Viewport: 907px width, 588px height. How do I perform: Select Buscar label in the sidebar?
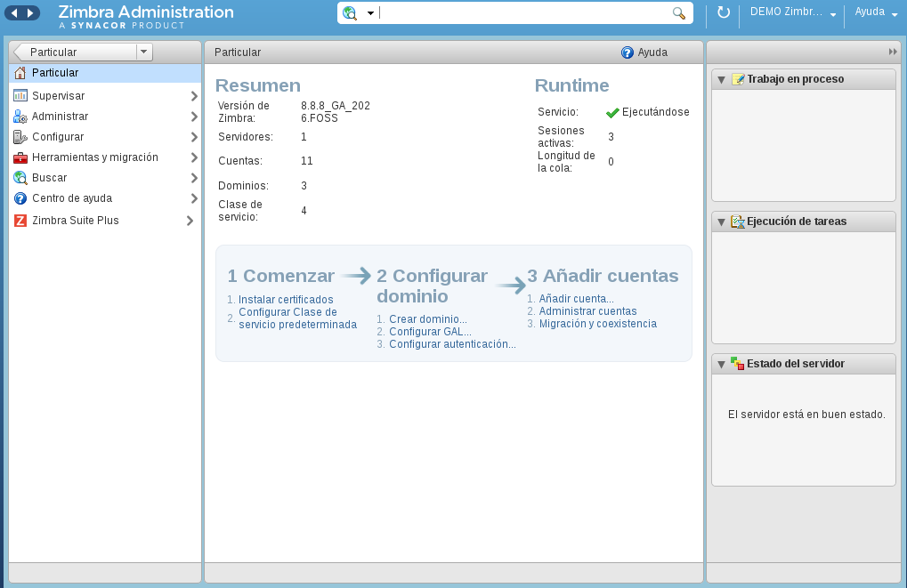coord(49,178)
